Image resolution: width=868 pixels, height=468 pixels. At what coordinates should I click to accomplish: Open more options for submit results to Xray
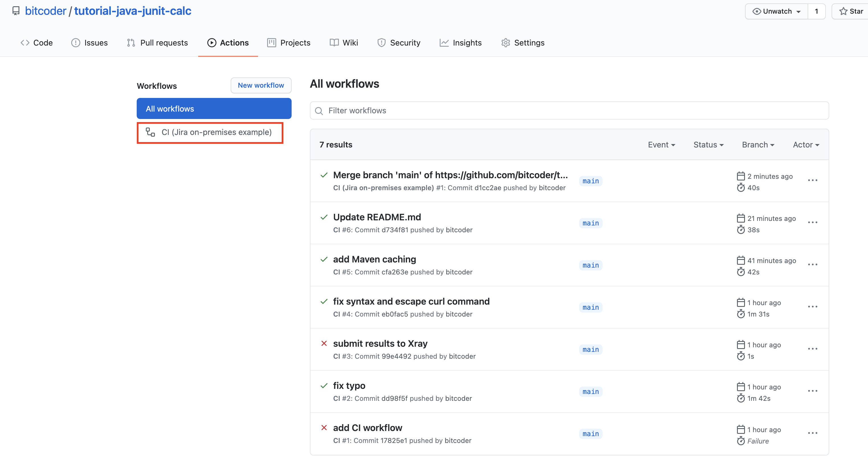(x=812, y=349)
